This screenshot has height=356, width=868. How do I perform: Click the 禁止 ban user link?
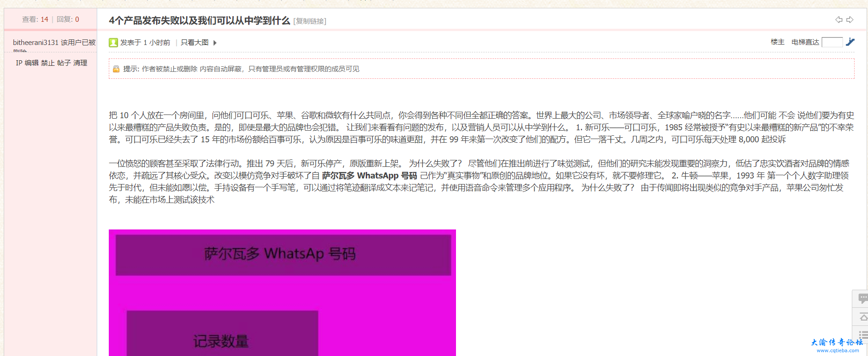click(x=48, y=63)
